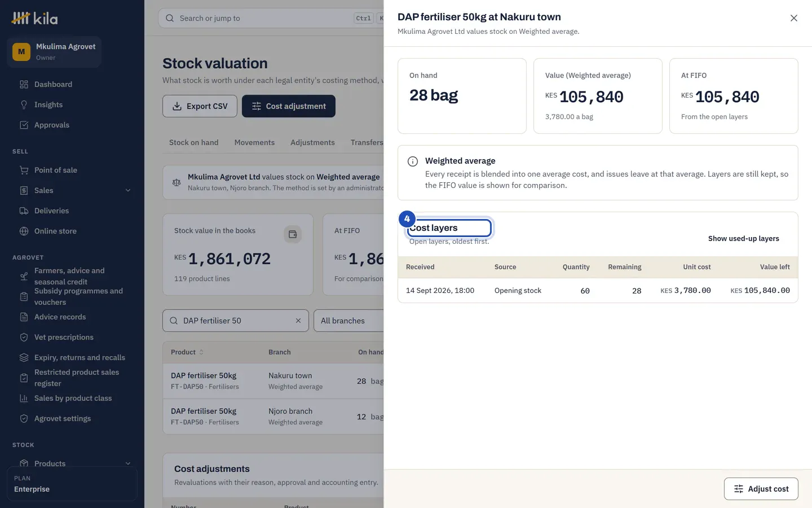This screenshot has height=508, width=812.
Task: Switch to the Stock on hand tab
Action: coord(193,142)
